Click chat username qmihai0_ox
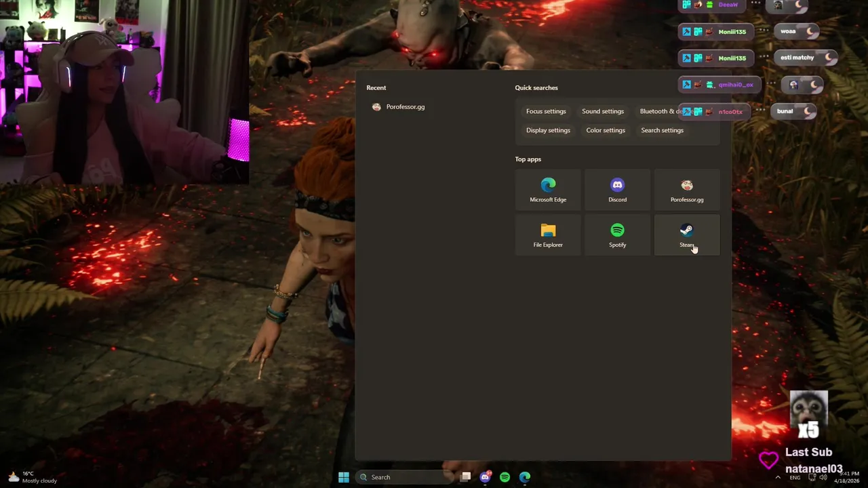 (x=736, y=85)
